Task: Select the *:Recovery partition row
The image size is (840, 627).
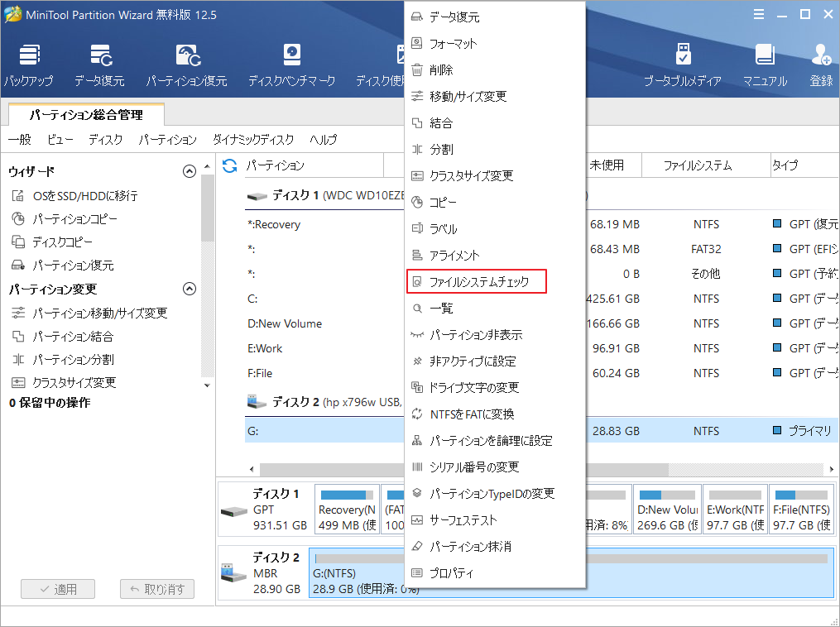Action: pos(324,225)
